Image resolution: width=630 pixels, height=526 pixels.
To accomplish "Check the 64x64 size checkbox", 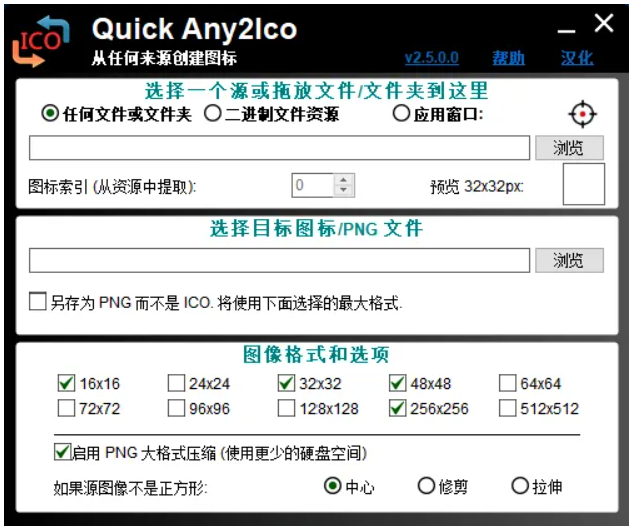I will pos(507,383).
